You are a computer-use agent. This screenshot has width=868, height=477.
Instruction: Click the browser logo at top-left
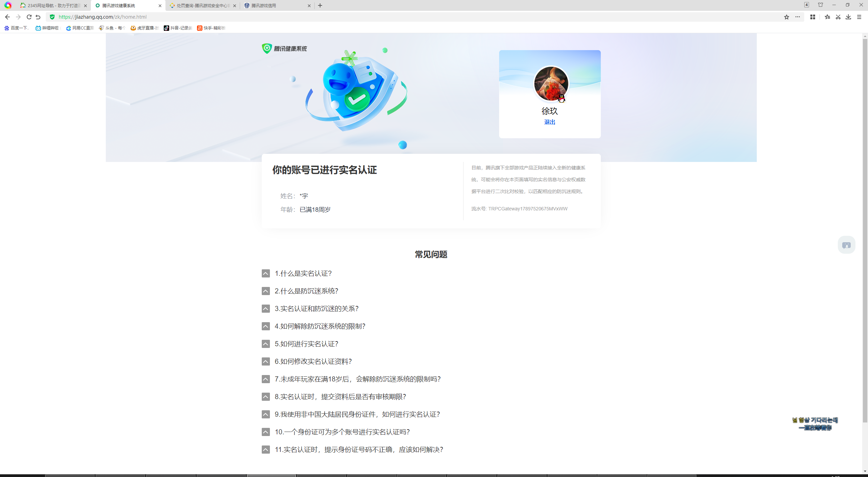[x=8, y=5]
